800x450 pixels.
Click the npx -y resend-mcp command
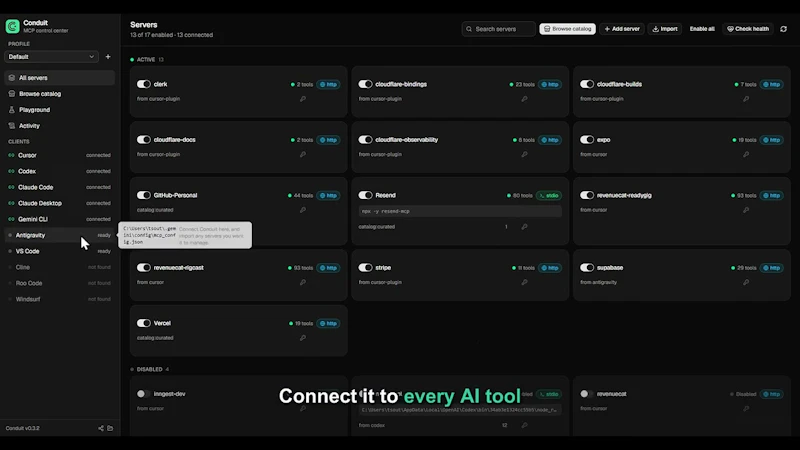pyautogui.click(x=460, y=211)
